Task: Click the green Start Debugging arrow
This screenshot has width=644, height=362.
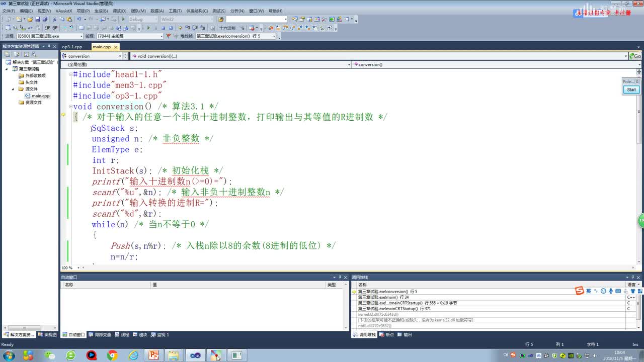Action: click(123, 20)
